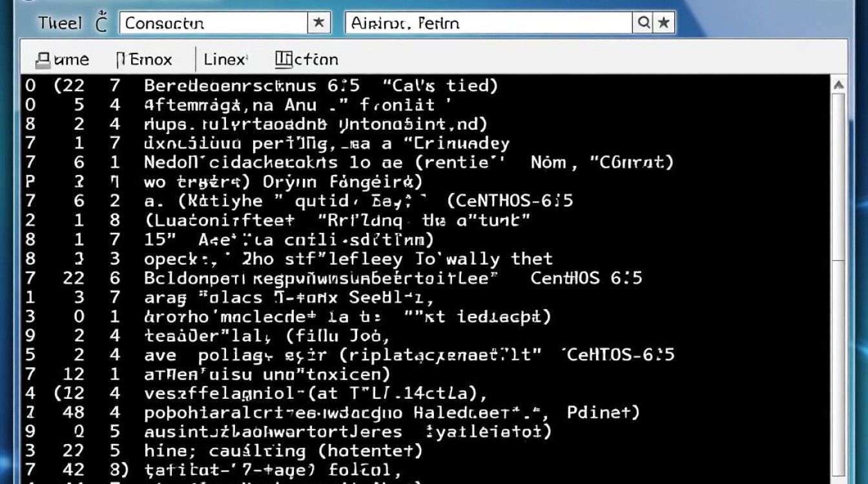Focus the Airinoc, Ferlrn search field
Screen dimensions: 868x484
[x=489, y=23]
